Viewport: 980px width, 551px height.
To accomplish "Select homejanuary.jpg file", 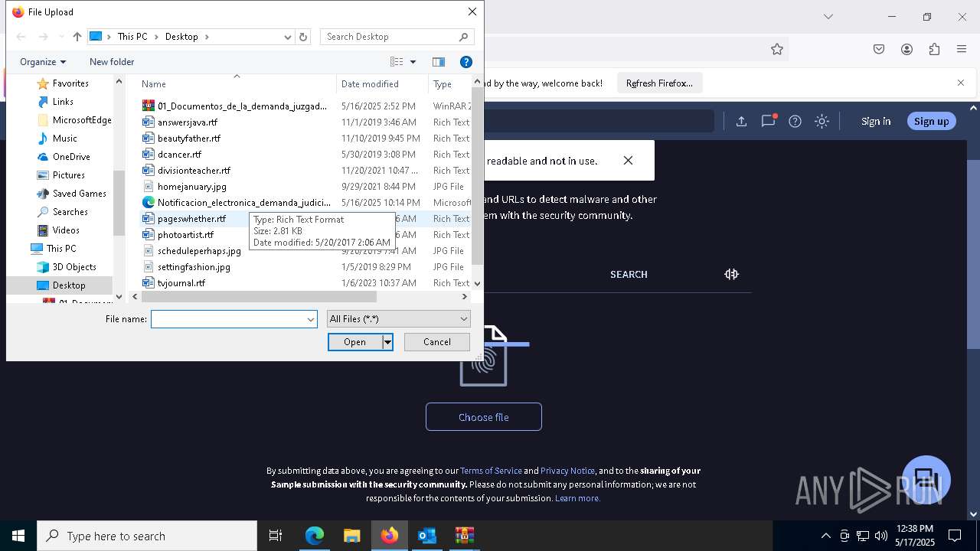I will click(x=191, y=187).
